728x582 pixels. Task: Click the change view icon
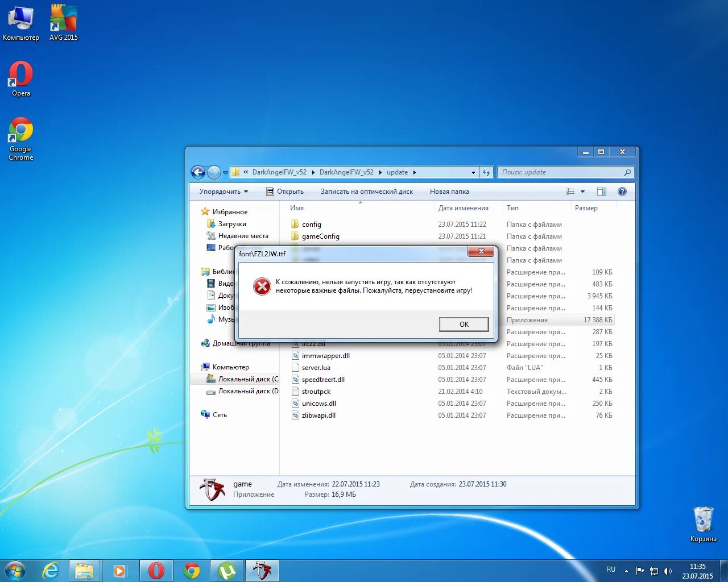tap(570, 192)
